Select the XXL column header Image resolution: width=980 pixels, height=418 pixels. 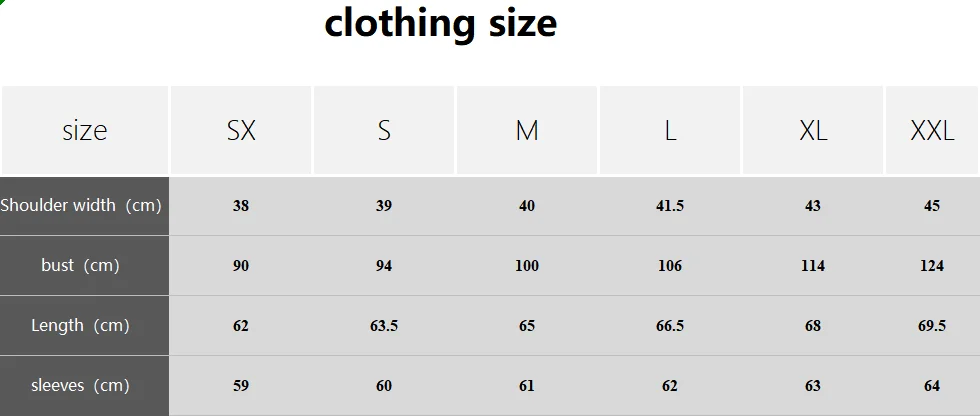pyautogui.click(x=932, y=130)
